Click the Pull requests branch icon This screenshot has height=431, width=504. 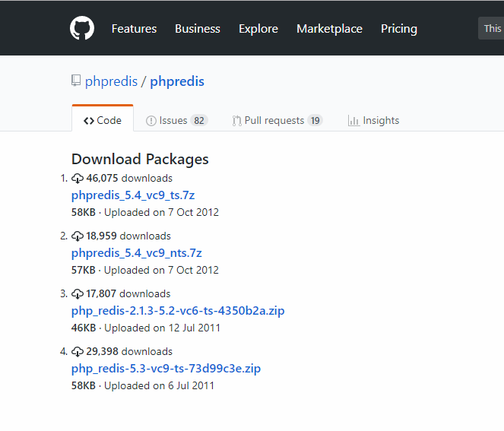237,120
